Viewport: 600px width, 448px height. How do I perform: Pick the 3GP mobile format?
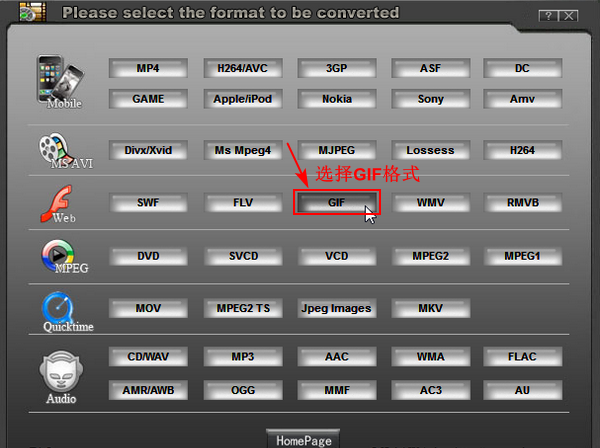(337, 68)
